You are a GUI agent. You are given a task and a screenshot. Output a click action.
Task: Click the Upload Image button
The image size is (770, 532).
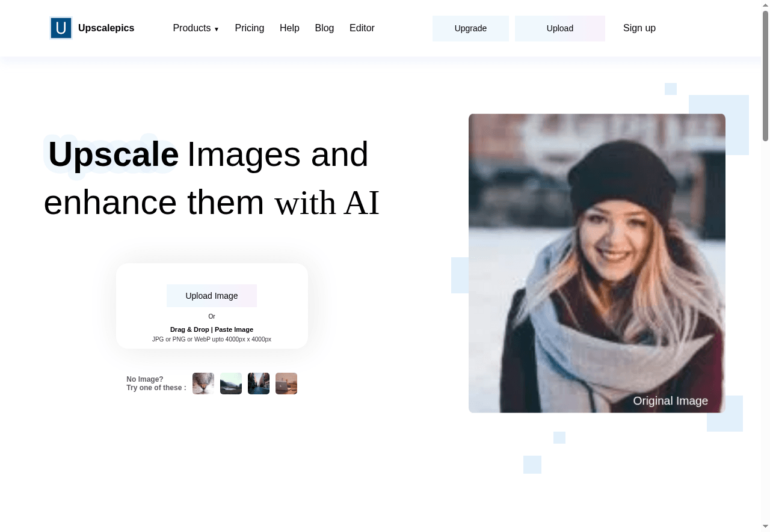[x=212, y=296]
